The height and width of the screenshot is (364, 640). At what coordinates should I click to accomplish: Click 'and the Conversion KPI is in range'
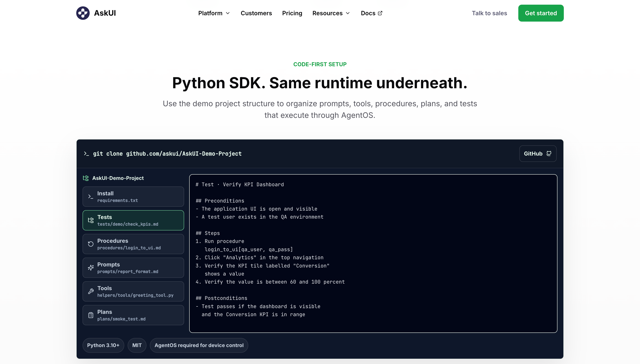253,314
